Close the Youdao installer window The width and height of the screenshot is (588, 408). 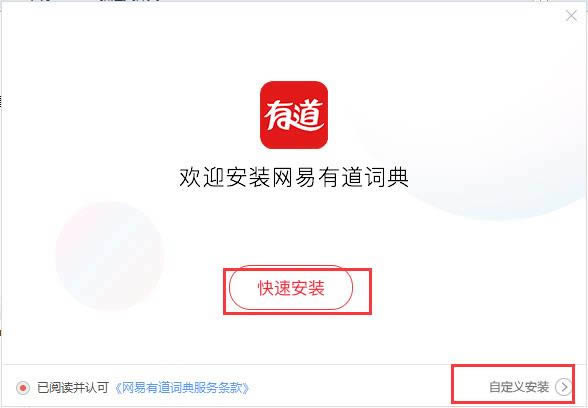pos(571,16)
